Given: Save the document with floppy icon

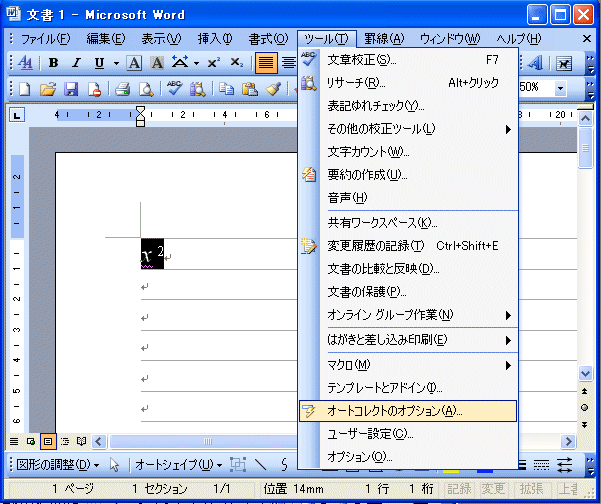Looking at the screenshot, I should point(71,89).
